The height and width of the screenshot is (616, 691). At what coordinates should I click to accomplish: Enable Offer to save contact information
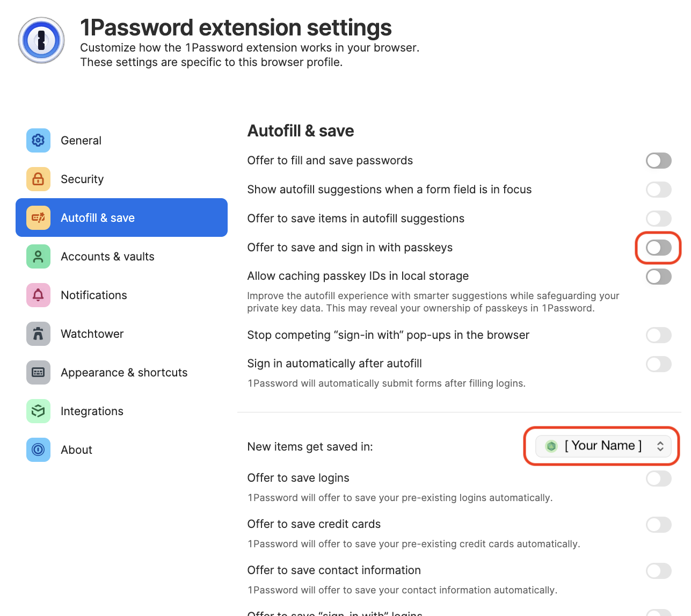pos(659,571)
